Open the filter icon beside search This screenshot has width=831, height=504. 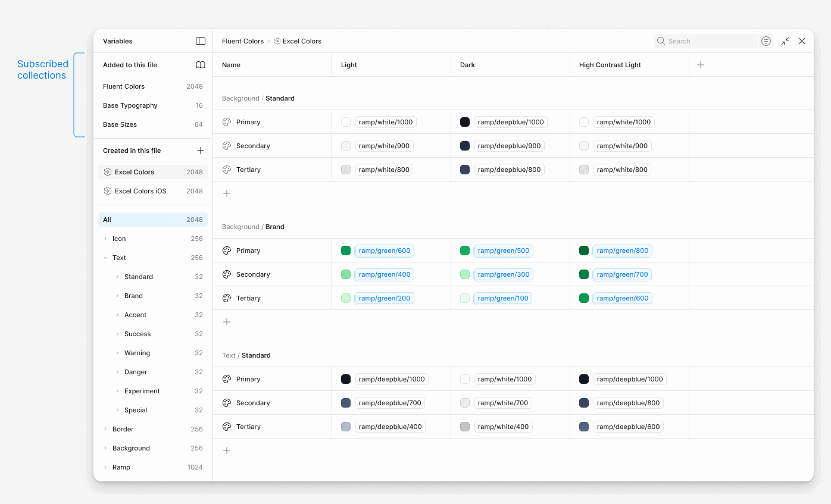pos(766,41)
